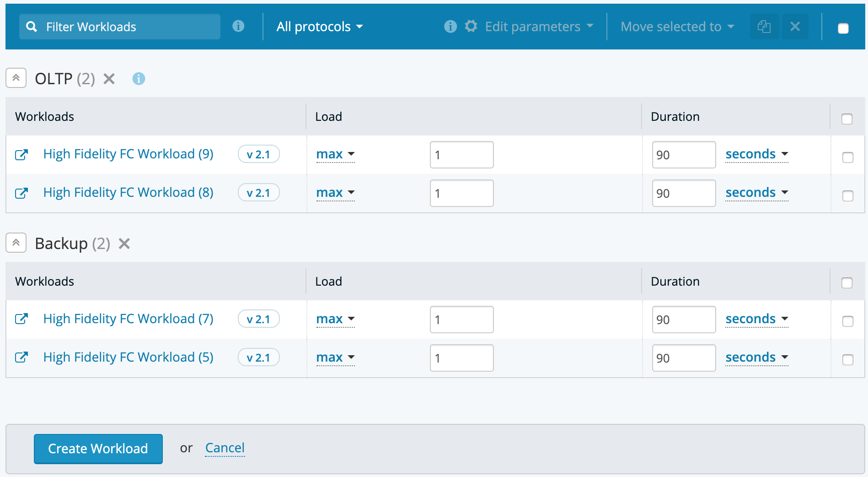The width and height of the screenshot is (868, 477).
Task: Open the info icon next to Filter Workloads
Action: pyautogui.click(x=238, y=26)
